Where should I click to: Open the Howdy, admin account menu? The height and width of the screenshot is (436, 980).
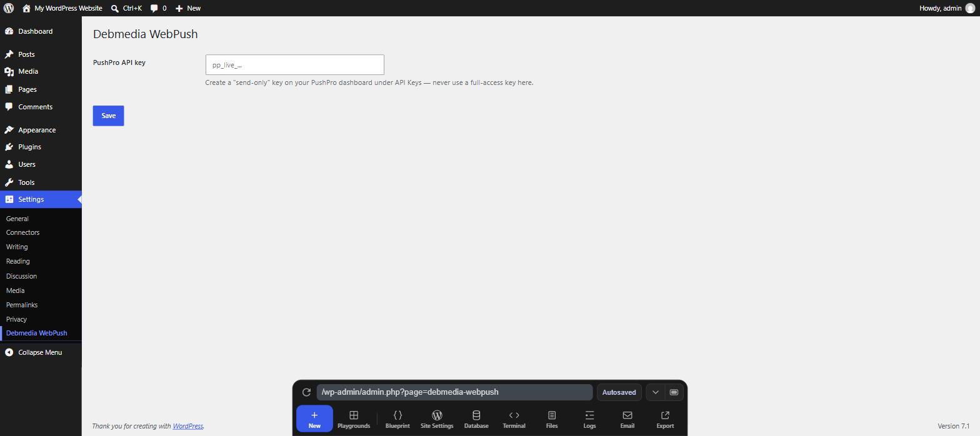click(947, 8)
